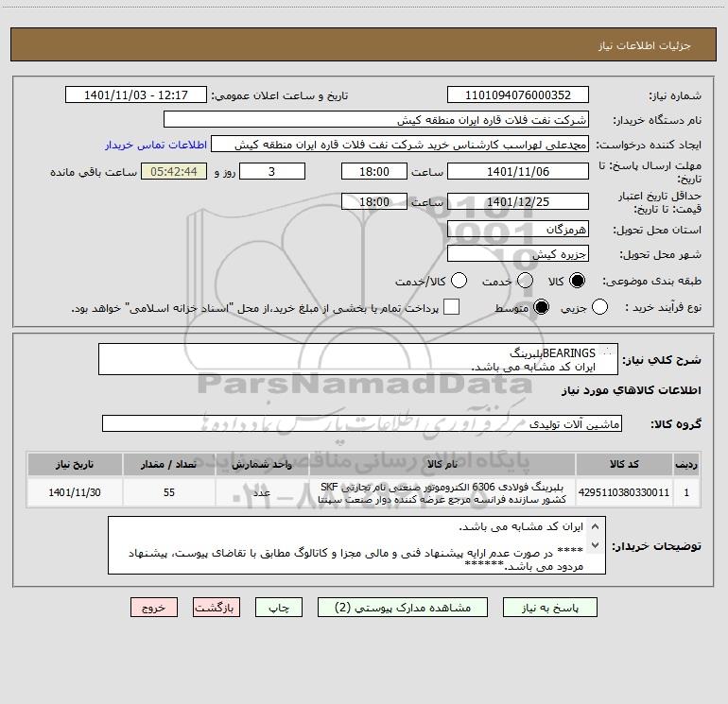Click the BEARINGS general description box
Image resolution: width=728 pixels, height=704 pixels.
point(358,360)
